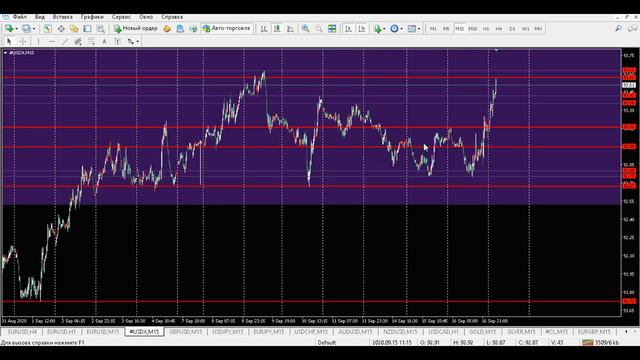Select the crosshair tool
The width and height of the screenshot is (640, 360).
click(x=22, y=41)
